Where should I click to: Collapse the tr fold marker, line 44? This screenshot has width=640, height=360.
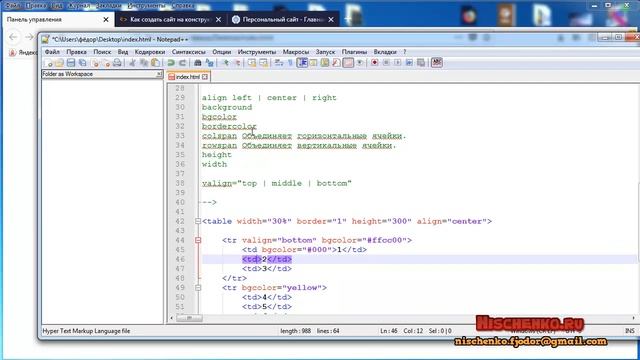pyautogui.click(x=198, y=240)
